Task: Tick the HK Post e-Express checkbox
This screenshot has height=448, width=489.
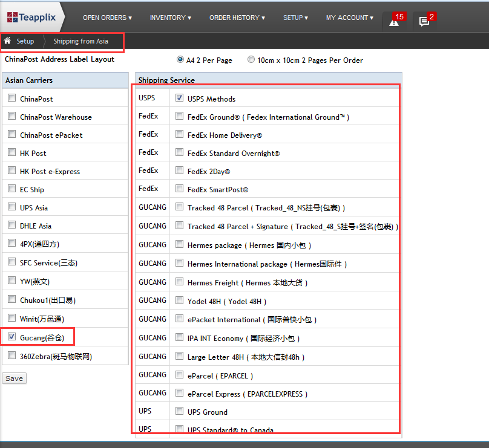Action: (12, 170)
